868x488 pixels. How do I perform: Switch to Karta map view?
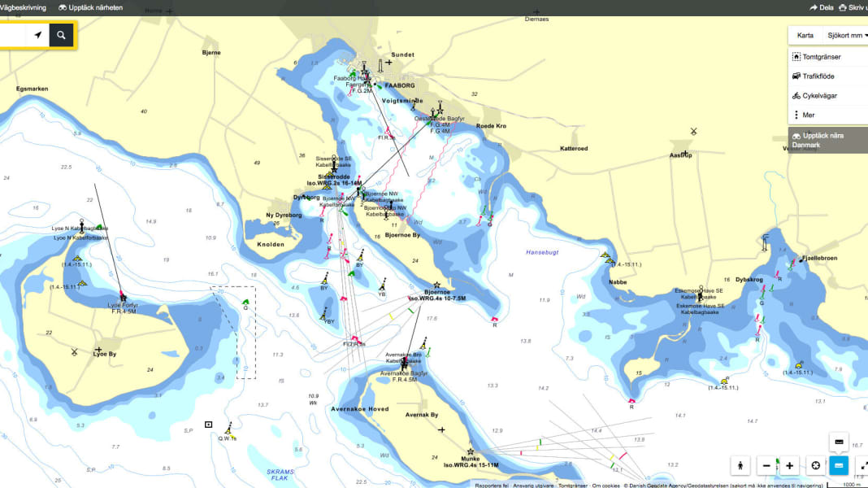[x=805, y=36]
